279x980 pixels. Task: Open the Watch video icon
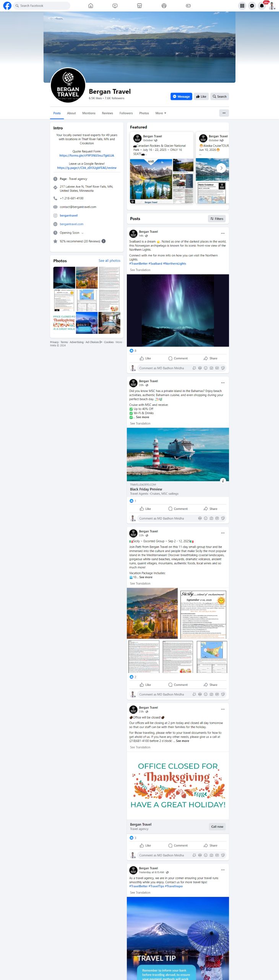tap(115, 6)
